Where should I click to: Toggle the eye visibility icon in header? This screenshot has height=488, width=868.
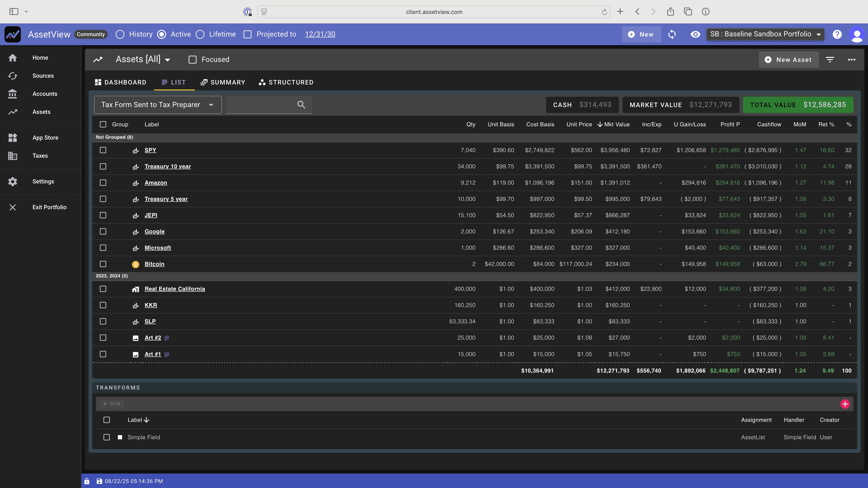point(695,34)
